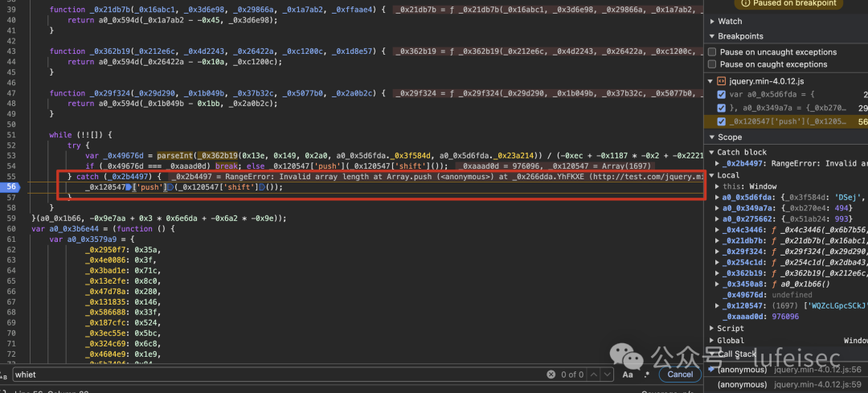Click '_0x2950f7: 0x35a' on line 62
868x393 pixels.
click(124, 250)
